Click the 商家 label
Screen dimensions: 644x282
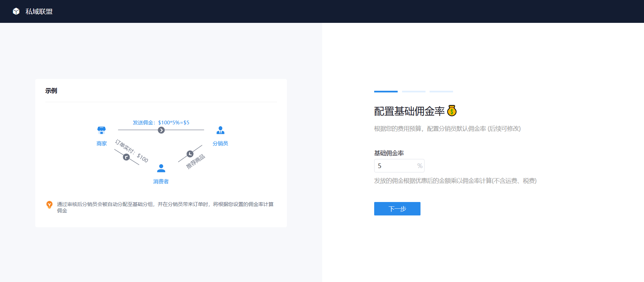102,144
